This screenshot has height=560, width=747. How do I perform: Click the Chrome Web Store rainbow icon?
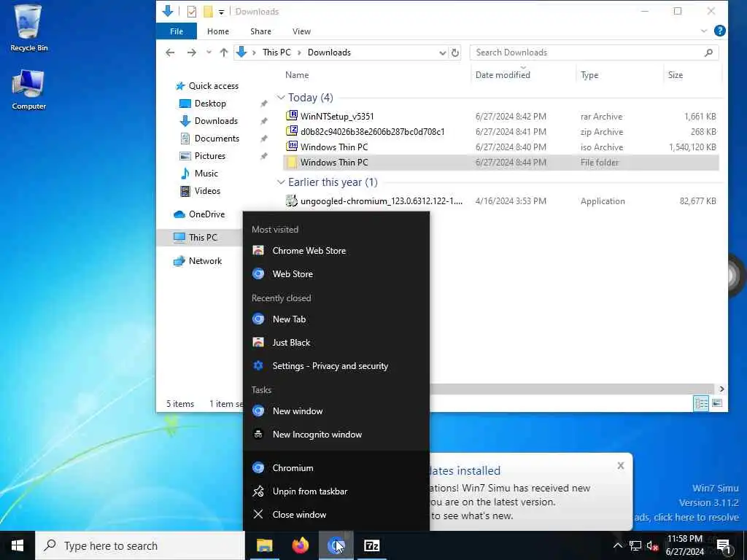pos(258,251)
